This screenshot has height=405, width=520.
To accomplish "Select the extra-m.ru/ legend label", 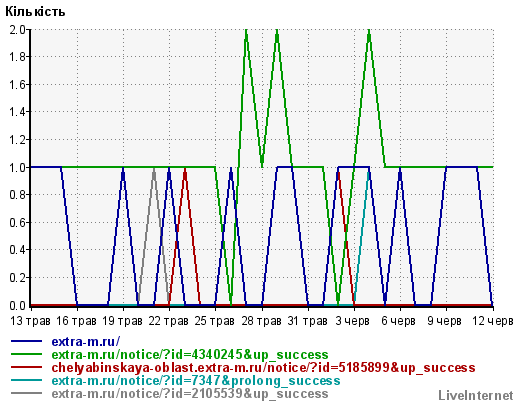I will point(86,341).
